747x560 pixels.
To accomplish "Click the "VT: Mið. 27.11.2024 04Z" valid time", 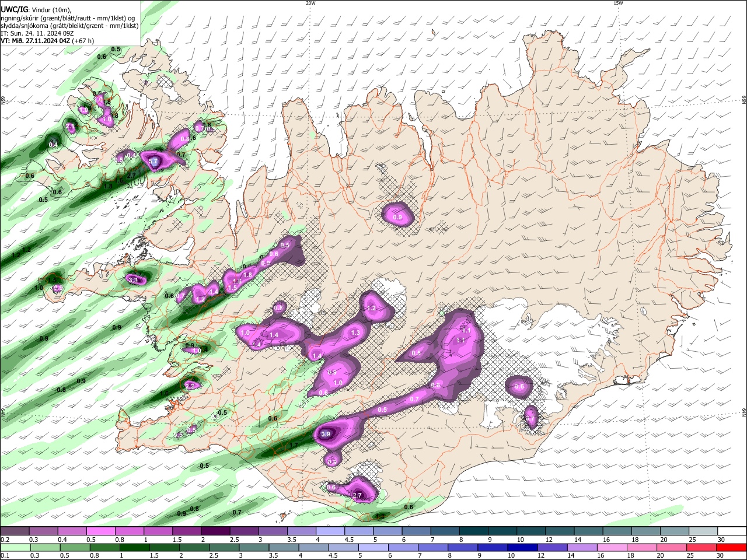I will pos(35,41).
